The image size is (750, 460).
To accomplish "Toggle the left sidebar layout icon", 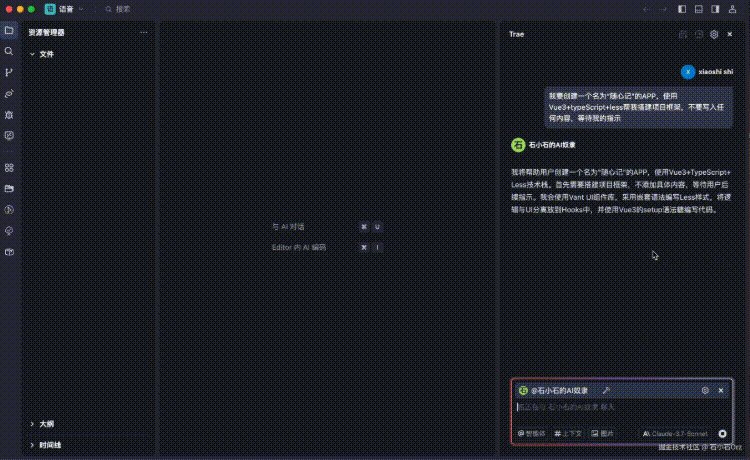I will click(x=682, y=9).
